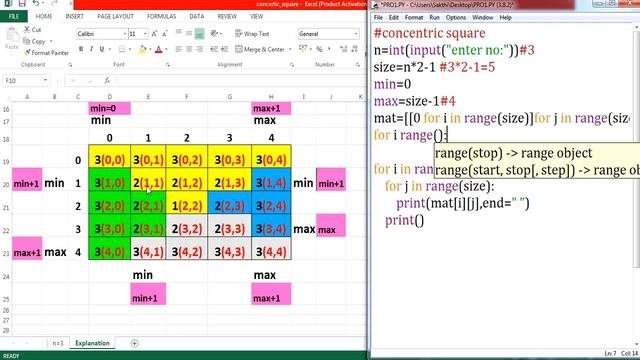This screenshot has height=360, width=640.
Task: Toggle Underline formatting
Action: pyautogui.click(x=102, y=49)
